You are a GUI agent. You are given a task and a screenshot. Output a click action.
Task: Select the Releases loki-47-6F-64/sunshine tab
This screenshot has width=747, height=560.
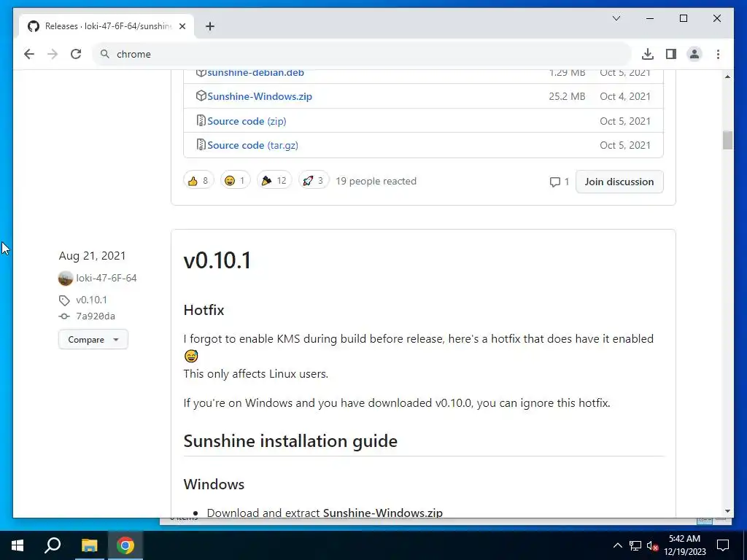pos(107,26)
